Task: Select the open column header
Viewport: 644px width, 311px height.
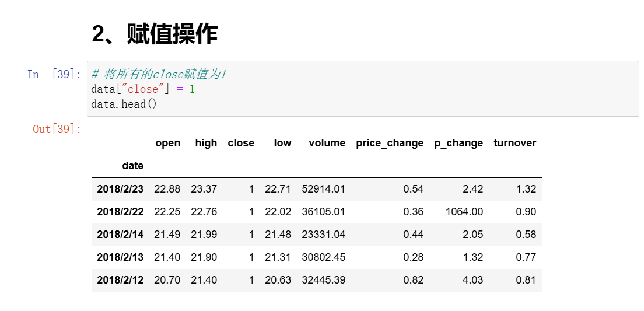Action: pos(167,143)
